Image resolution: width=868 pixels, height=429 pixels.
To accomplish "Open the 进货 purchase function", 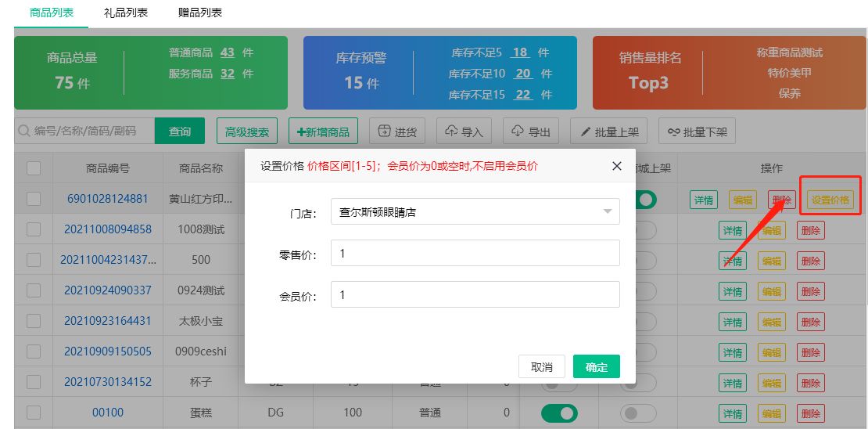I will coord(397,132).
